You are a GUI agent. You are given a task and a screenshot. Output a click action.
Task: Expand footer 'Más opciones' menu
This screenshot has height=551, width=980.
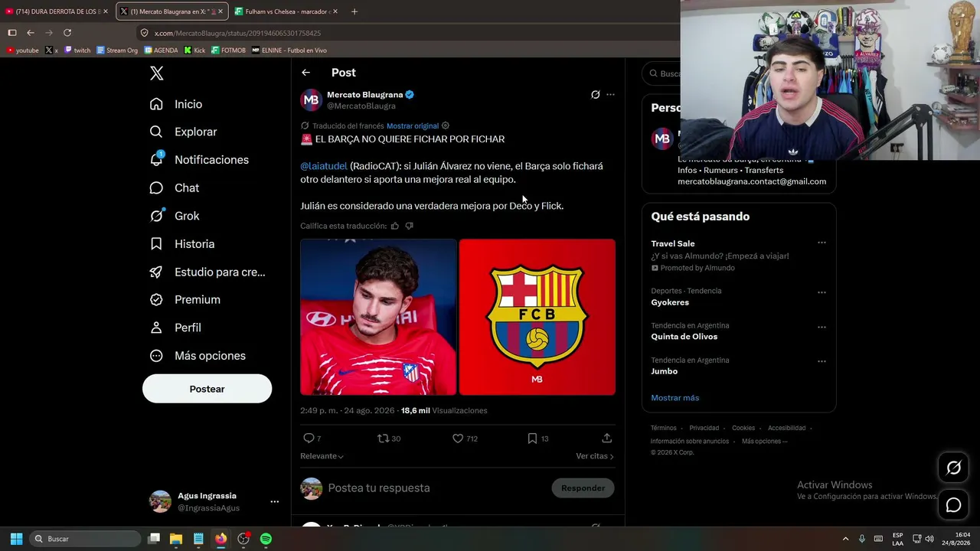(x=764, y=442)
